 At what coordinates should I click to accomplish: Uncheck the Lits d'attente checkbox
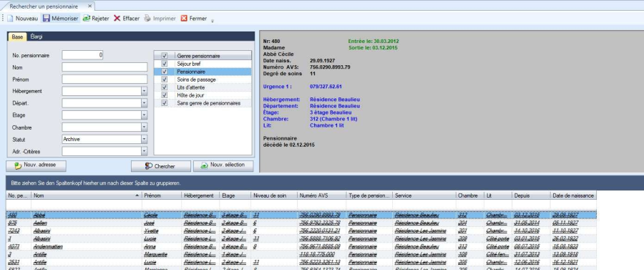(165, 87)
